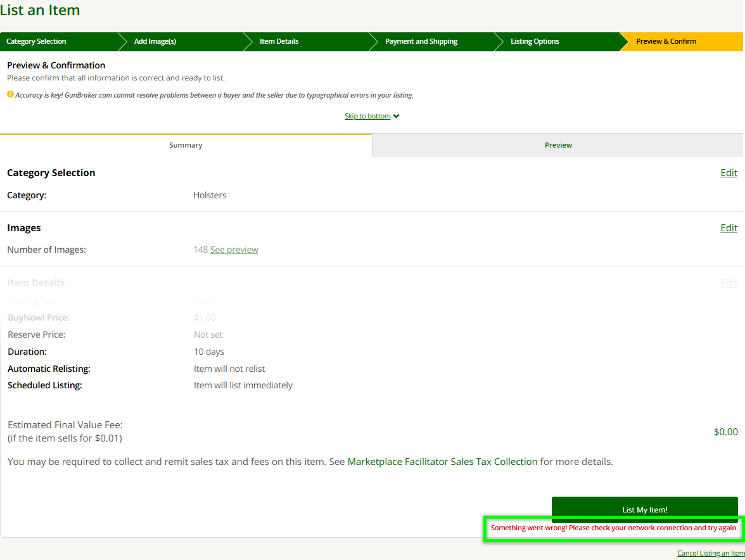Click the Holsters category value
745x560 pixels.
pyautogui.click(x=210, y=195)
